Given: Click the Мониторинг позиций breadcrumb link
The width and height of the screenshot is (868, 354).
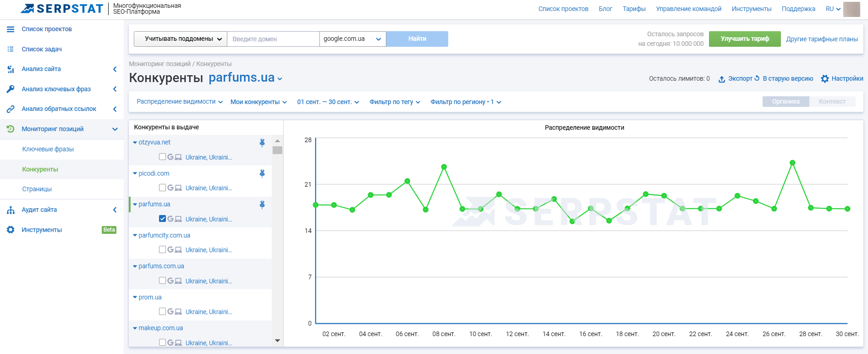Looking at the screenshot, I should (x=159, y=64).
